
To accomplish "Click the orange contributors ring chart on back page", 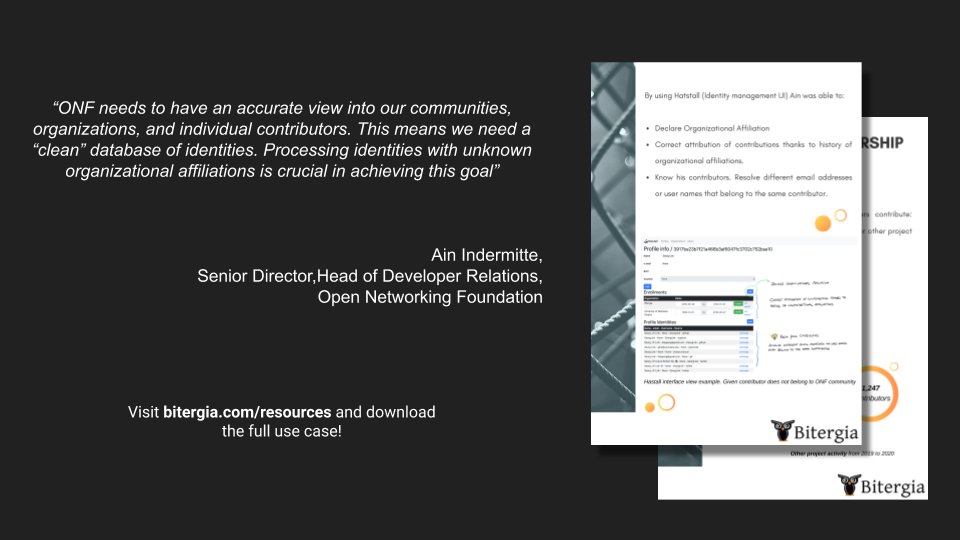I will [x=880, y=394].
